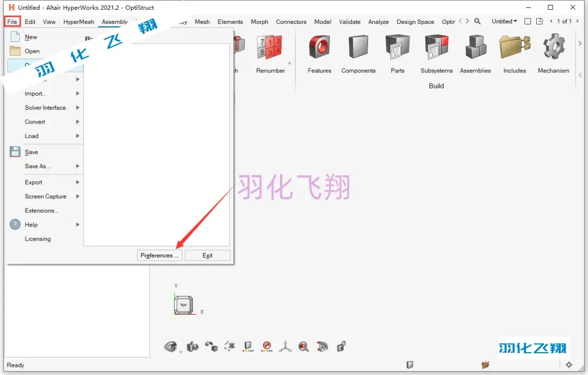Image resolution: width=588 pixels, height=375 pixels.
Task: Click the status bar component cube icon
Action: (410, 365)
